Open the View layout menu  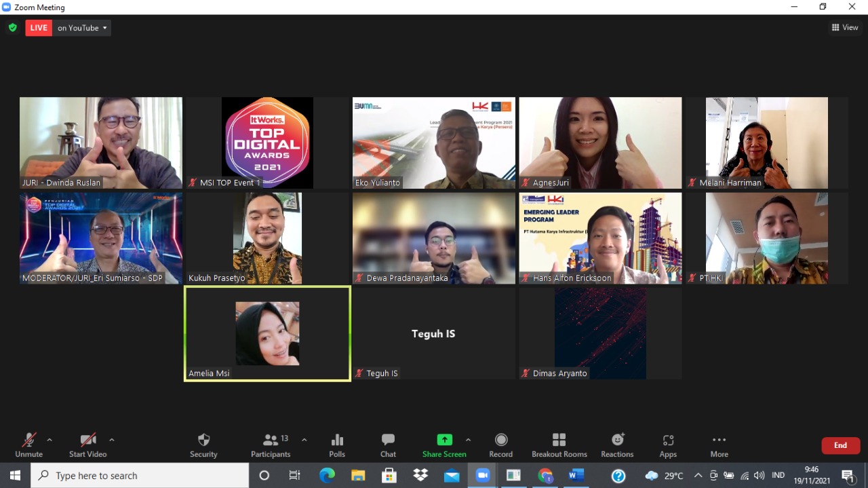[x=845, y=28]
